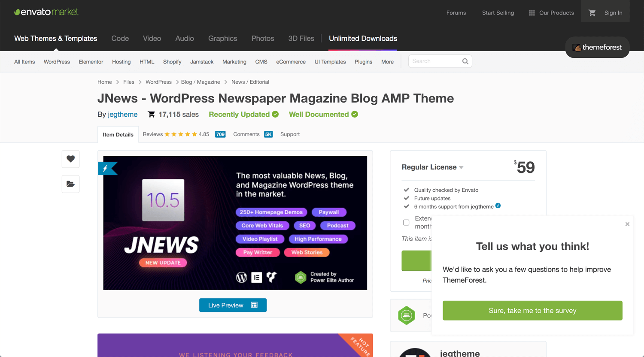Click the Sign In link

tap(613, 13)
